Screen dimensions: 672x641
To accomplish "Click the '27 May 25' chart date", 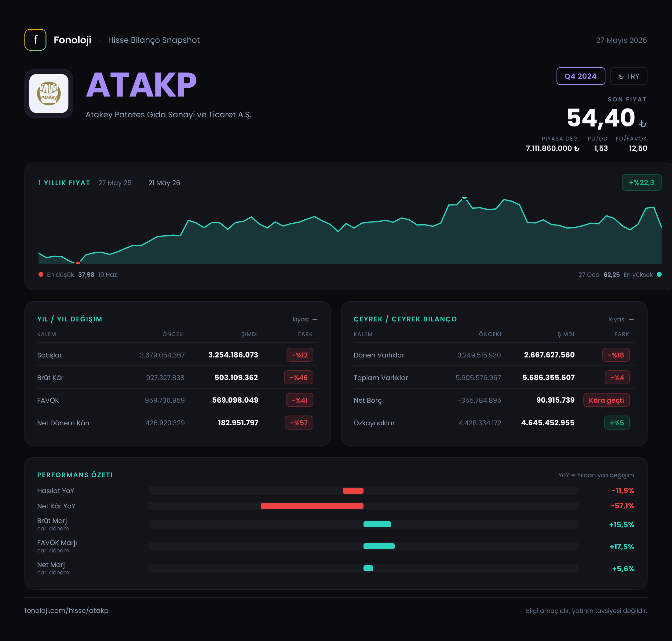I will click(x=115, y=182).
